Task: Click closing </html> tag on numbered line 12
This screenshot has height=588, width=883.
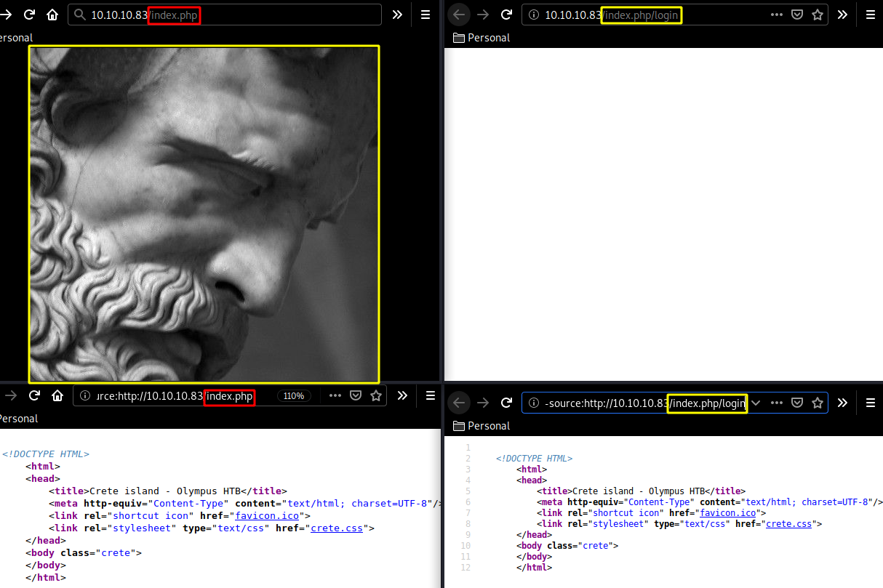Action: coord(535,567)
